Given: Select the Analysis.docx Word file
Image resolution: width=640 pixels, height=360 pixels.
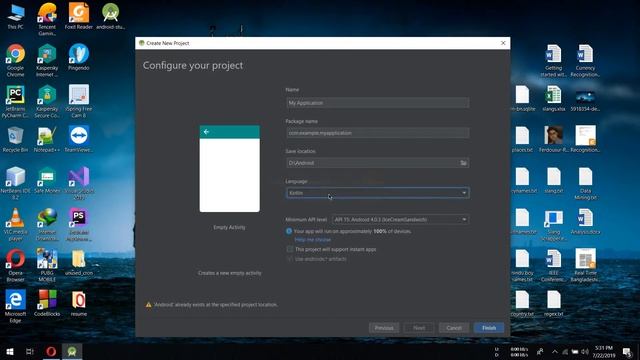Looking at the screenshot, I should 585,221.
